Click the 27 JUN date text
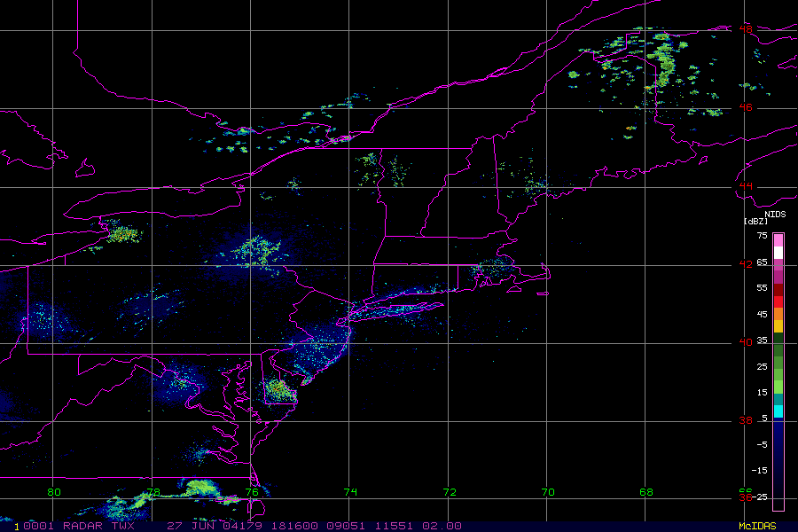Image resolution: width=798 pixels, height=532 pixels. click(x=190, y=526)
